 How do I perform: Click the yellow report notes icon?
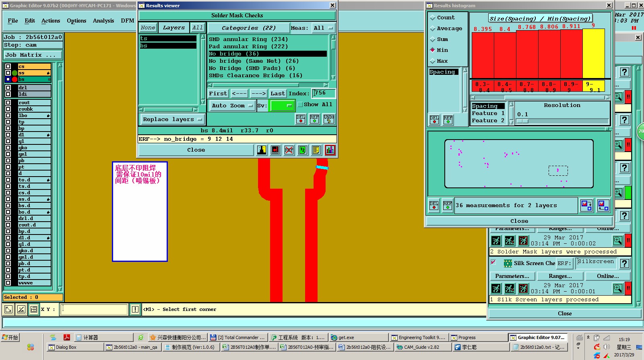point(316,150)
